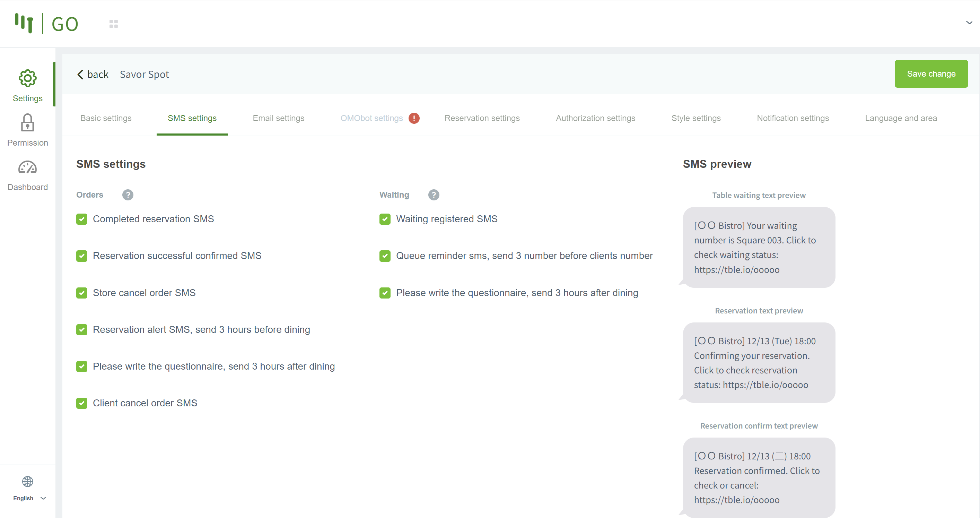Viewport: 980px width, 518px height.
Task: Uncheck Completed reservation SMS checkbox
Action: (x=82, y=219)
